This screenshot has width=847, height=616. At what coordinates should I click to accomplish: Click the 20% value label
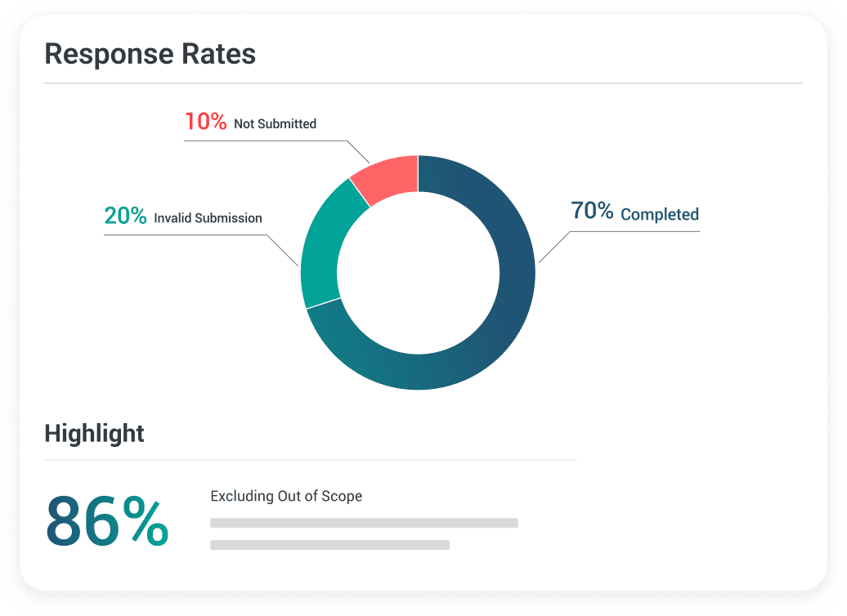pyautogui.click(x=125, y=216)
